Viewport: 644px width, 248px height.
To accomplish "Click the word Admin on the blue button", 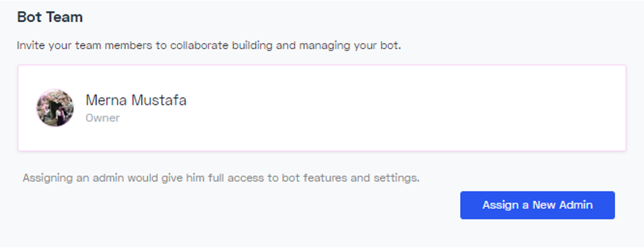I will [x=575, y=205].
